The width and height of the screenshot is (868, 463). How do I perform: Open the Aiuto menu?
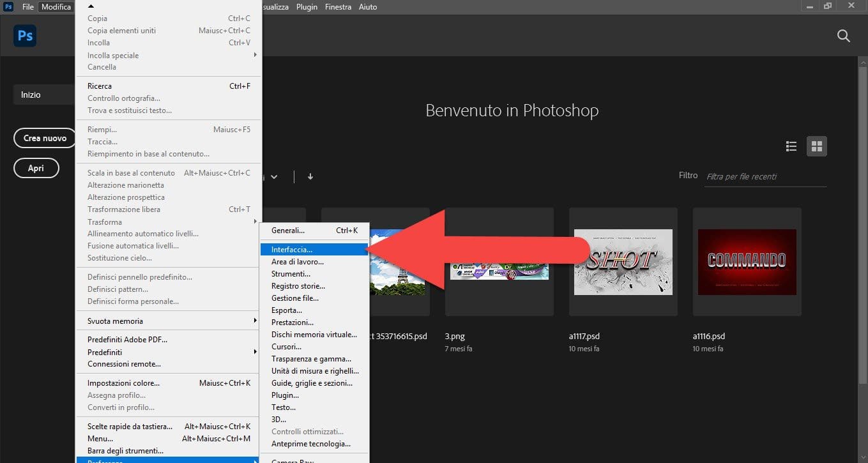[x=368, y=7]
